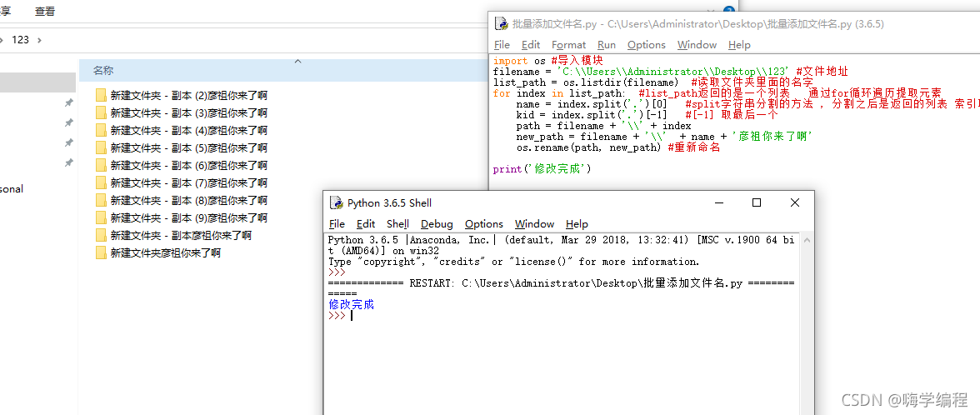
Task: Click the sort arrow above 名称 column
Action: point(298,62)
